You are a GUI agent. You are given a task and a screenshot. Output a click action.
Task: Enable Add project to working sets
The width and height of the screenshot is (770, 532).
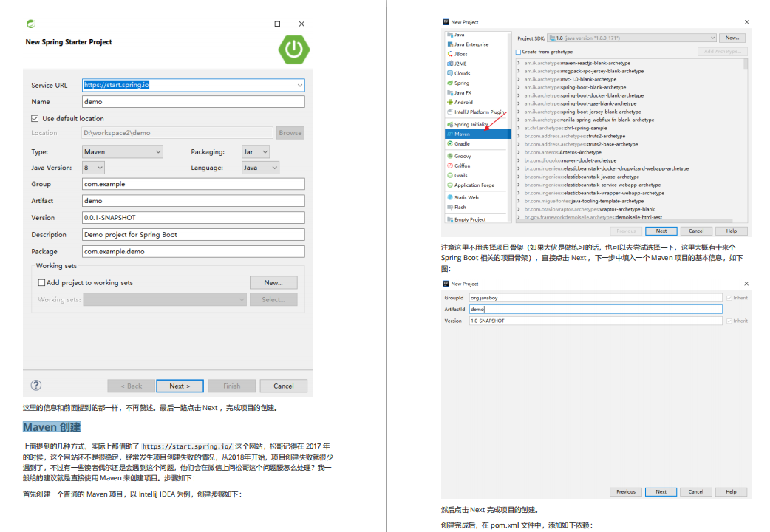[x=42, y=282]
